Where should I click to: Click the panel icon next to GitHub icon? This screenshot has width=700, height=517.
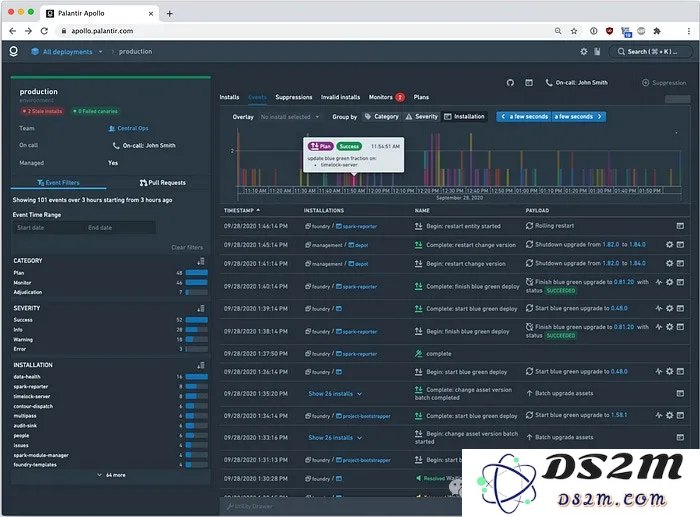529,83
